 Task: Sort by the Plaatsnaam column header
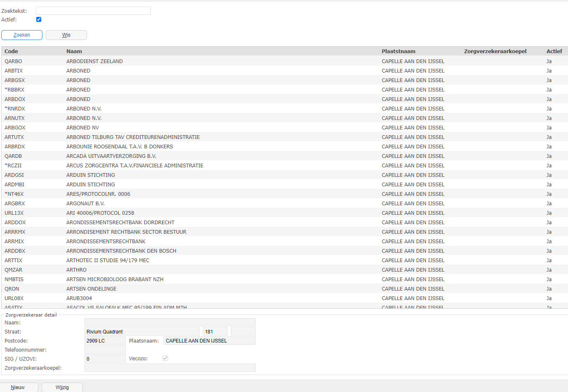pos(399,51)
